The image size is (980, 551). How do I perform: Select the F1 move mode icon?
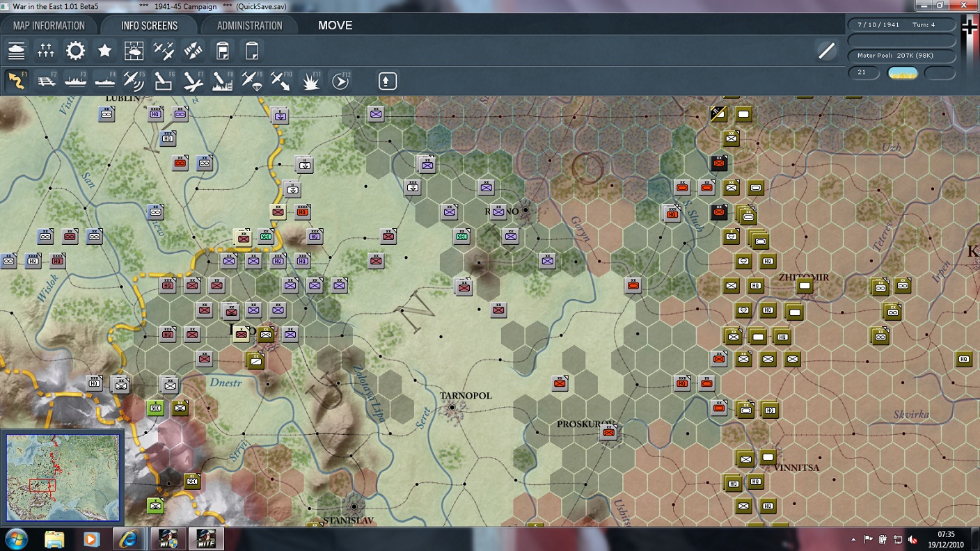17,81
